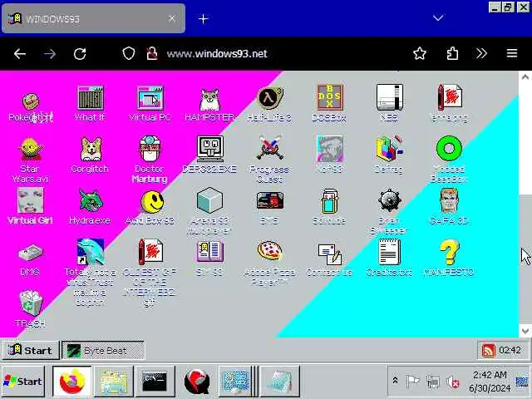This screenshot has width=532, height=399.
Task: Open the 2:42 AM clock in tray
Action: [x=490, y=382]
